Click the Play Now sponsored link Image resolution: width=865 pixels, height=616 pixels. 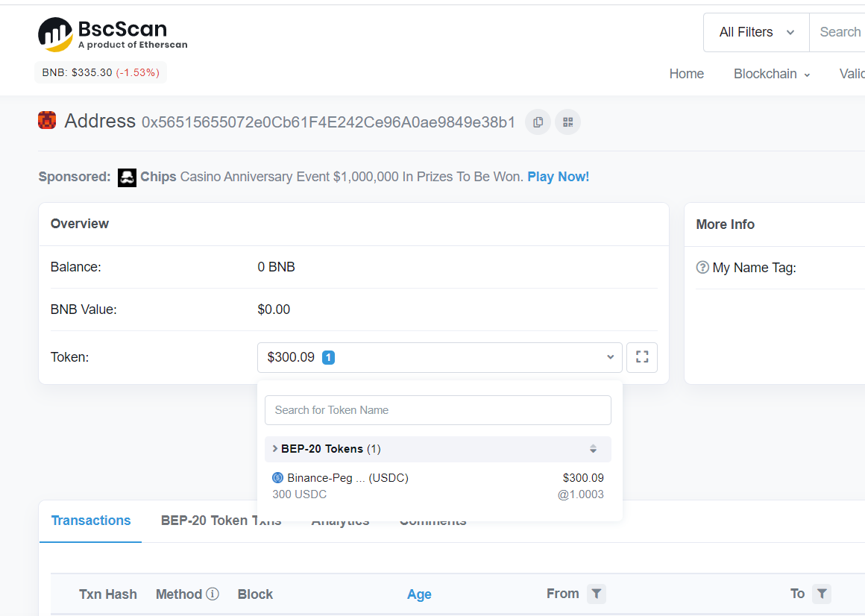(559, 177)
